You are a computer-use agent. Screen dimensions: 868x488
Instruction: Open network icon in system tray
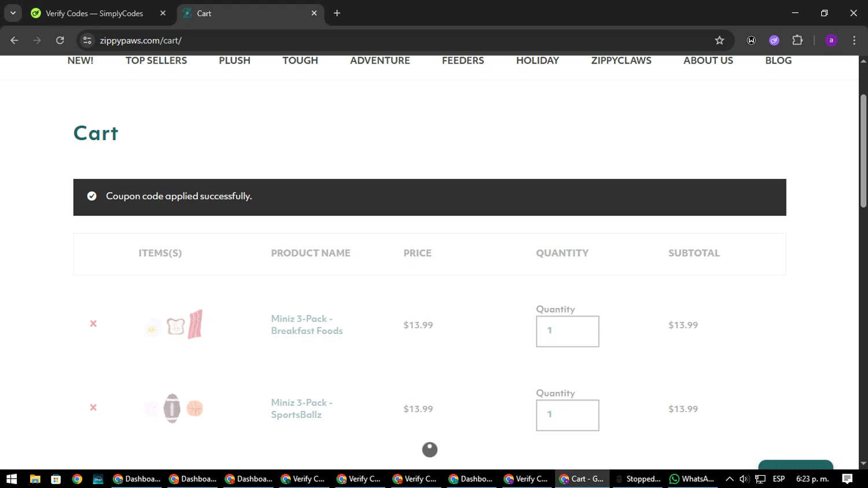(760, 479)
